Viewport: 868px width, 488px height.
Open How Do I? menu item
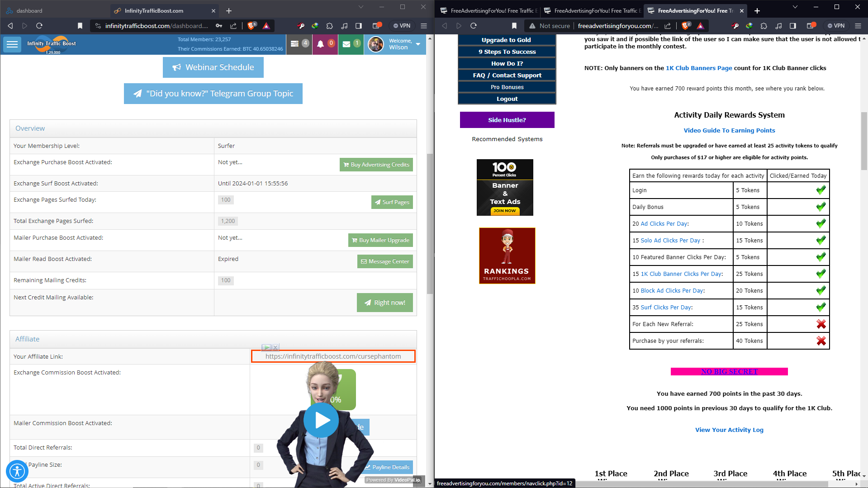click(507, 63)
